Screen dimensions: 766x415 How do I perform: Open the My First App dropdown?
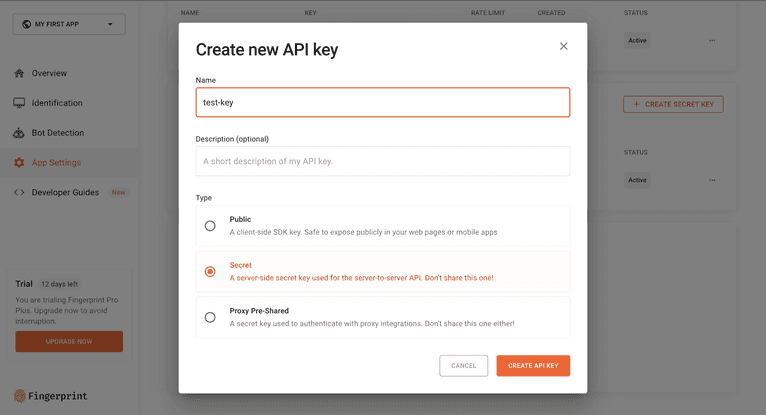(69, 24)
